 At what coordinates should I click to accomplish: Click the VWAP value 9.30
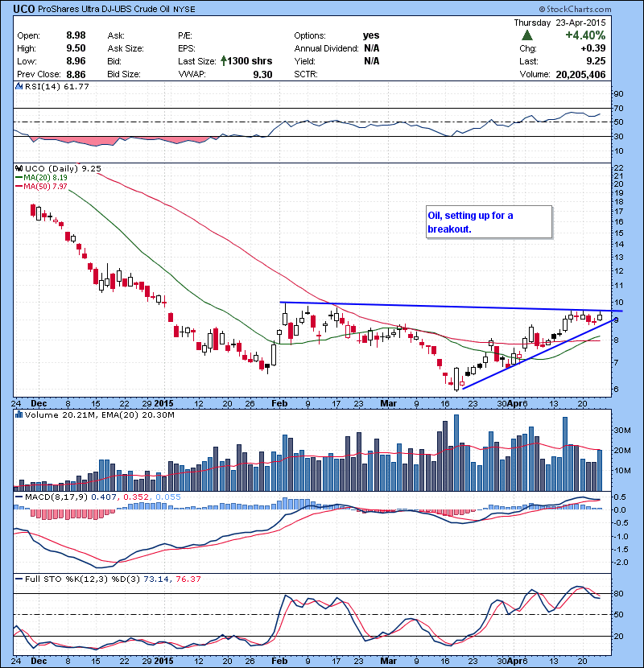coord(262,74)
